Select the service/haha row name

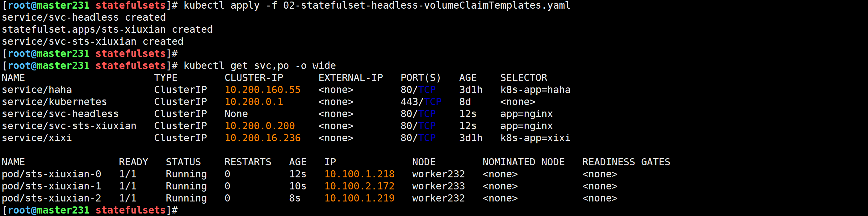click(37, 90)
